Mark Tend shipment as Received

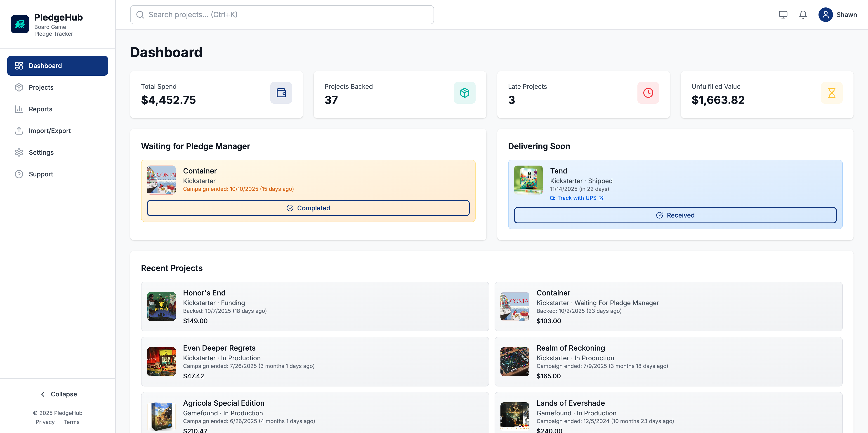(x=675, y=215)
